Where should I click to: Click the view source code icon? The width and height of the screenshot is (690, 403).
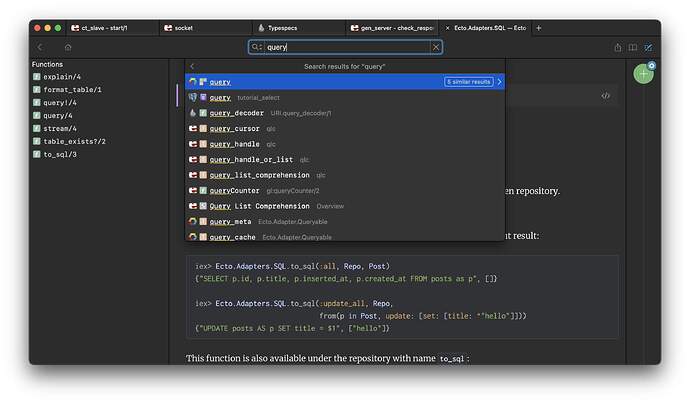pyautogui.click(x=606, y=95)
